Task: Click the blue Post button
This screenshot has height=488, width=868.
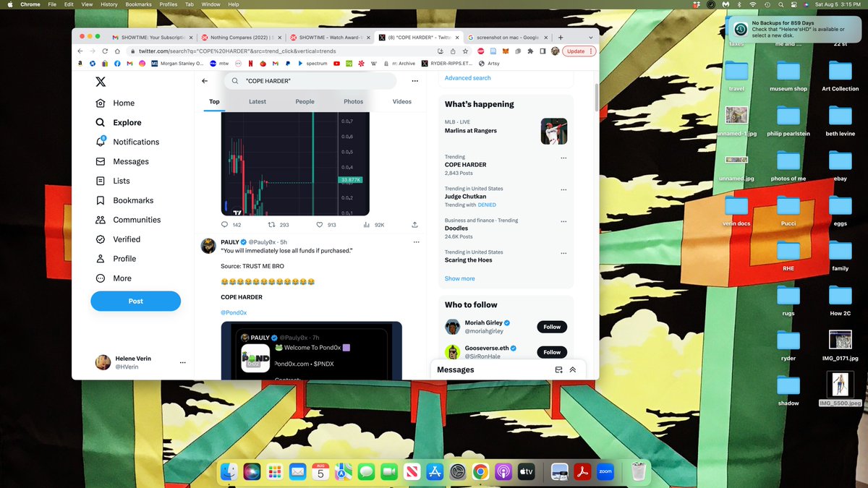Action: (x=135, y=301)
